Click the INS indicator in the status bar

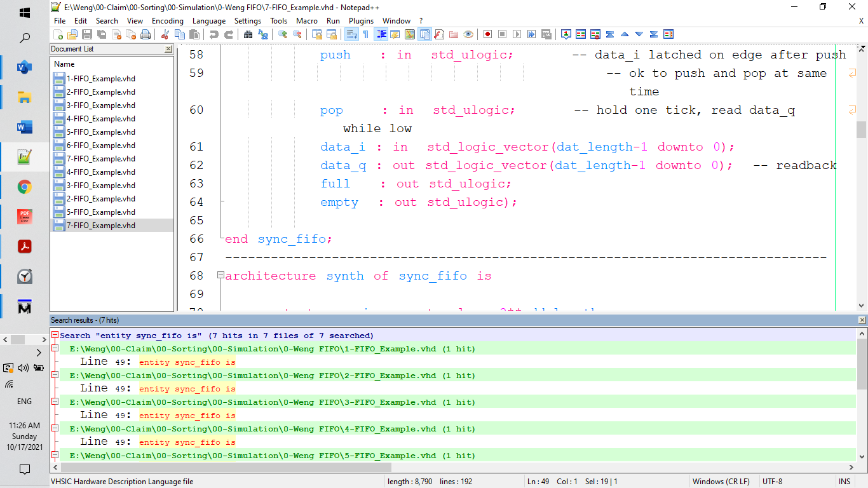(844, 482)
